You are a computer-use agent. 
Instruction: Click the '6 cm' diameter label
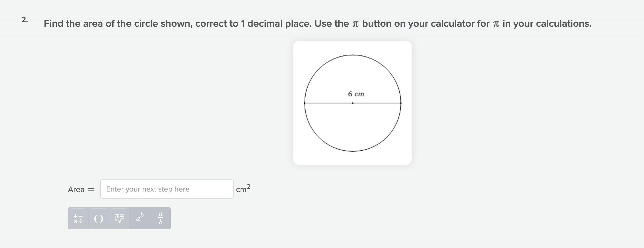click(x=356, y=94)
